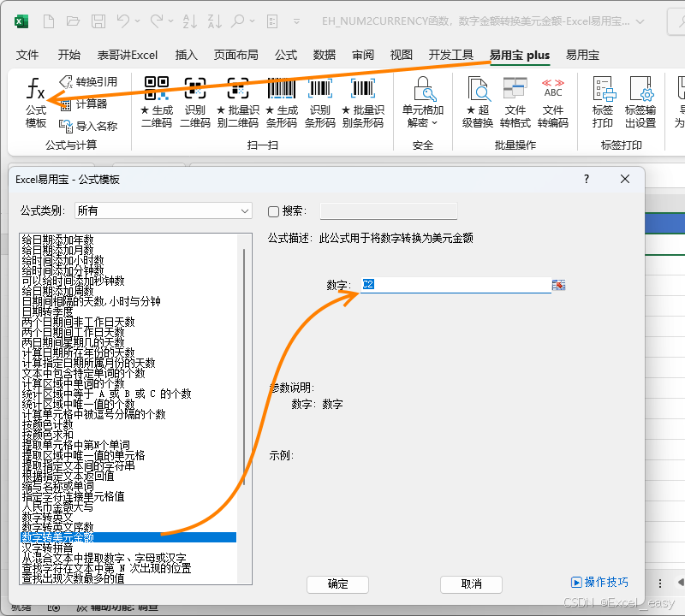
Task: Click 文件转格式 file format converter
Action: coord(515,103)
